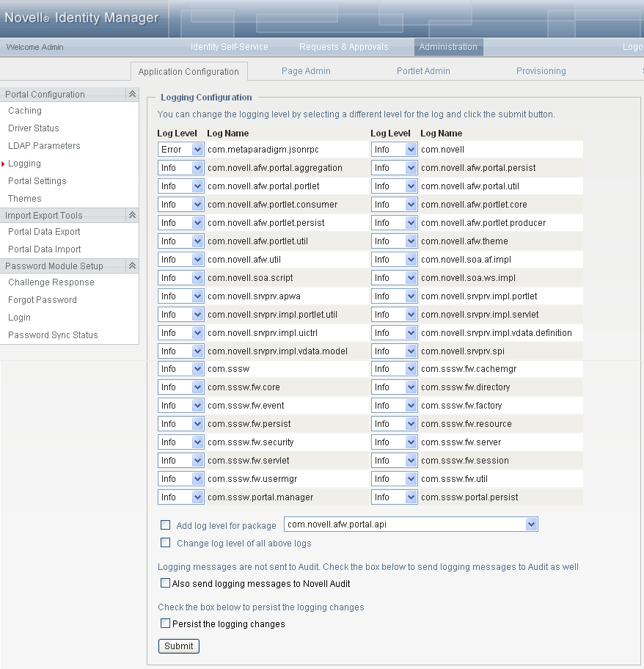Collapse the Portal Configuration section
Image resolution: width=644 pixels, height=669 pixels.
132,94
